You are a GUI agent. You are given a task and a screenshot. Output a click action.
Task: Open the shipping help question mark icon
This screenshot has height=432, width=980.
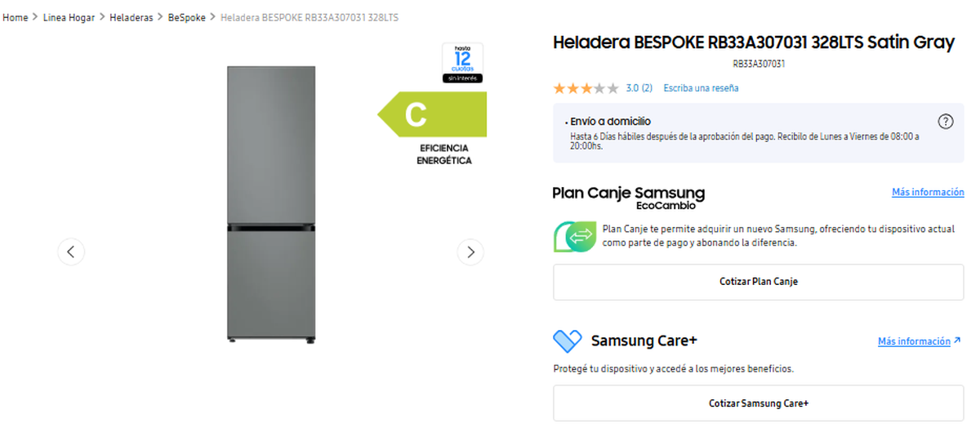click(946, 122)
